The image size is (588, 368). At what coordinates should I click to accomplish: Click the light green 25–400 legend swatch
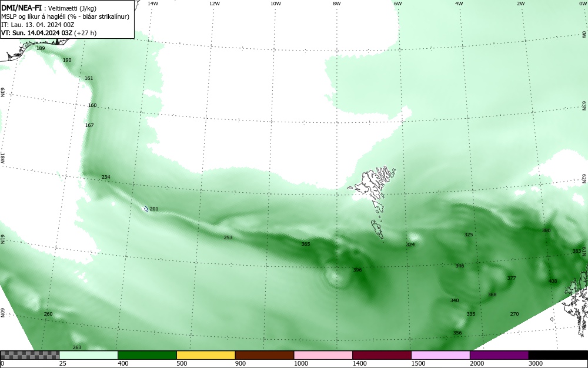89,355
